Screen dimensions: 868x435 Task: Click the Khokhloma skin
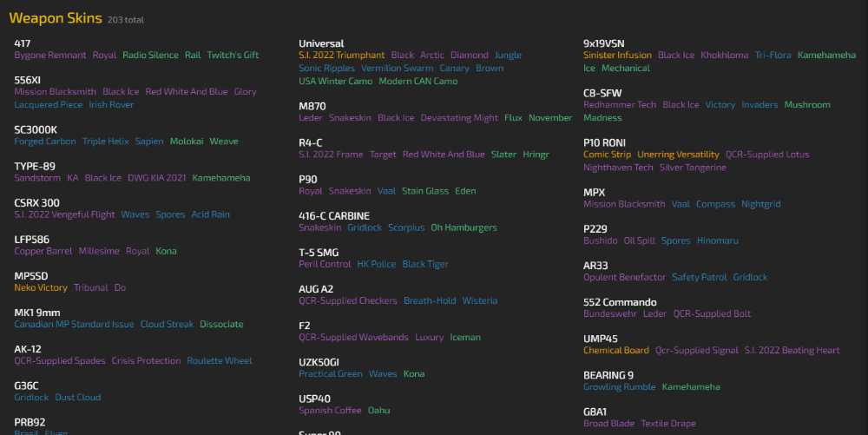[x=724, y=56]
